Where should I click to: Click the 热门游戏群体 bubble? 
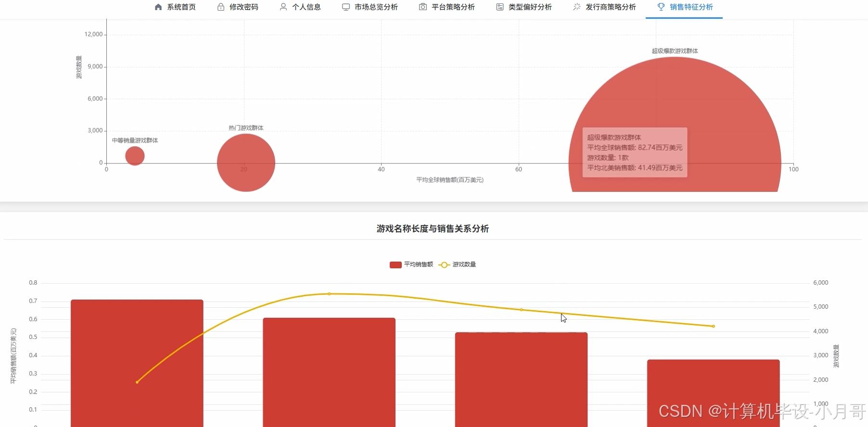246,163
